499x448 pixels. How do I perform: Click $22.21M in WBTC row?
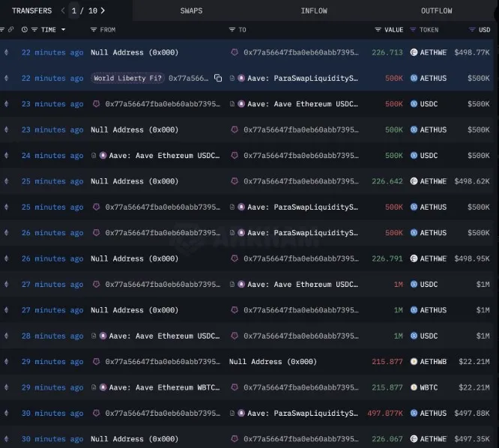pyautogui.click(x=474, y=387)
